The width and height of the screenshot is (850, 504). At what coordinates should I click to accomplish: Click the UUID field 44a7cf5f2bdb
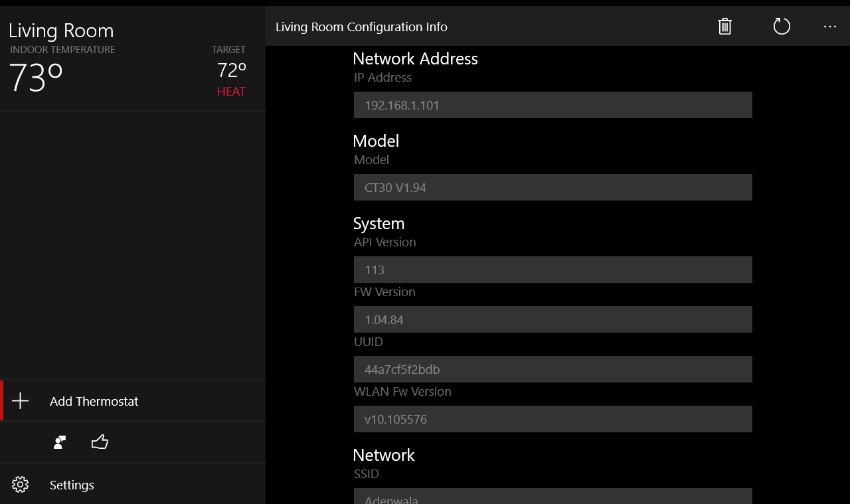(x=552, y=369)
